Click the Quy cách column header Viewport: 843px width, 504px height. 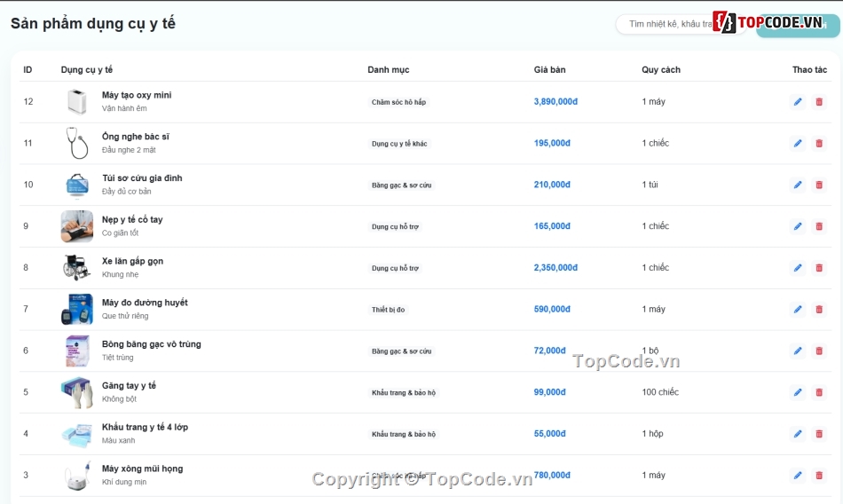coord(661,70)
